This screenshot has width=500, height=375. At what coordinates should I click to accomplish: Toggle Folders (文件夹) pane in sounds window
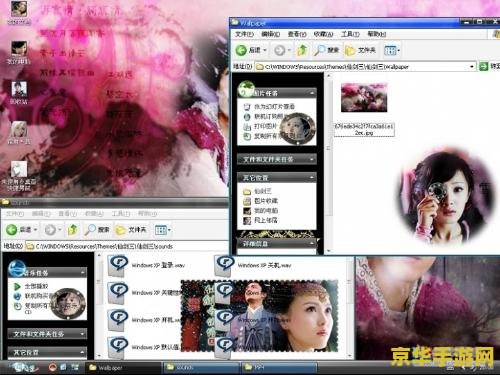(131, 230)
